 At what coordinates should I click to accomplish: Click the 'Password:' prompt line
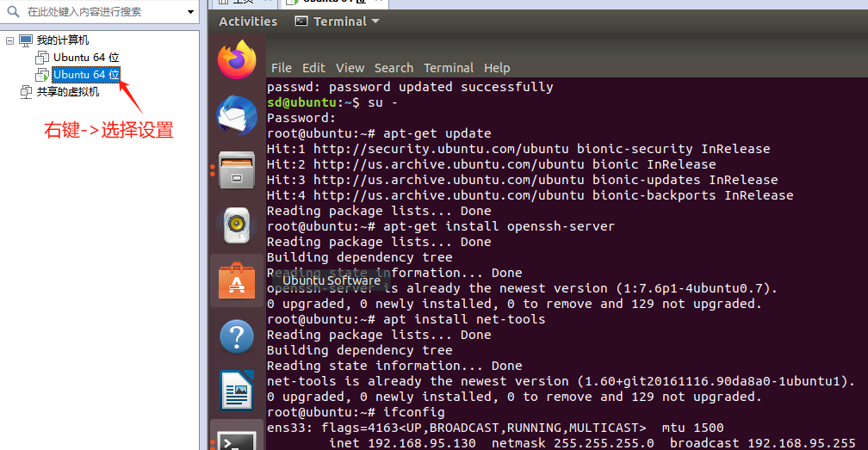click(301, 118)
